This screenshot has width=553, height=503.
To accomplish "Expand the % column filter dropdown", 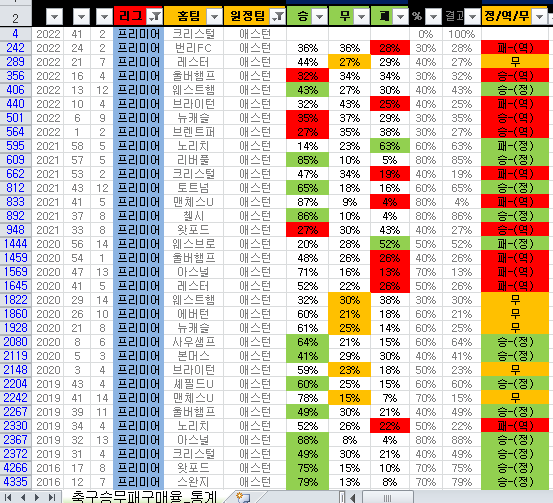I will click(x=433, y=16).
